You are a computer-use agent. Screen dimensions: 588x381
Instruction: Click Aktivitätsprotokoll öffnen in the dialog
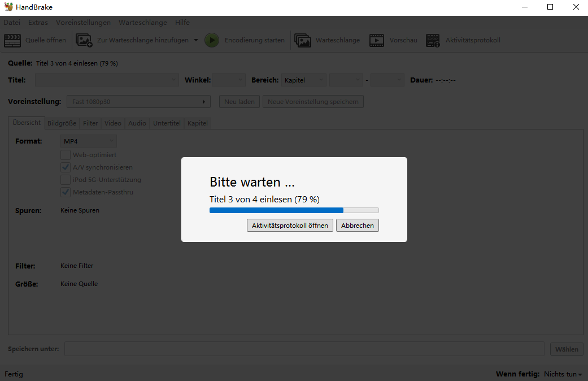290,225
